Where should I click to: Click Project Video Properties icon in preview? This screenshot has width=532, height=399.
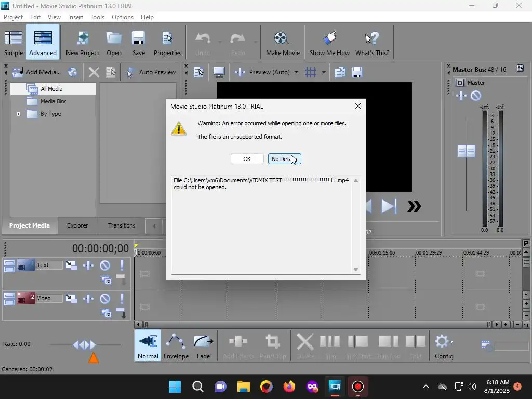tap(198, 72)
